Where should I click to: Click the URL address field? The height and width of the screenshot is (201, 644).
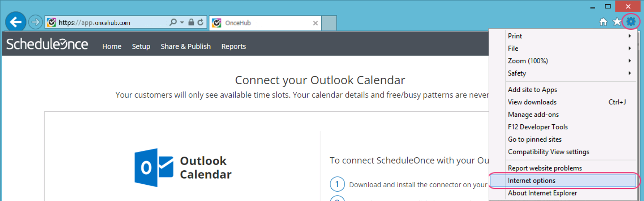pyautogui.click(x=108, y=23)
